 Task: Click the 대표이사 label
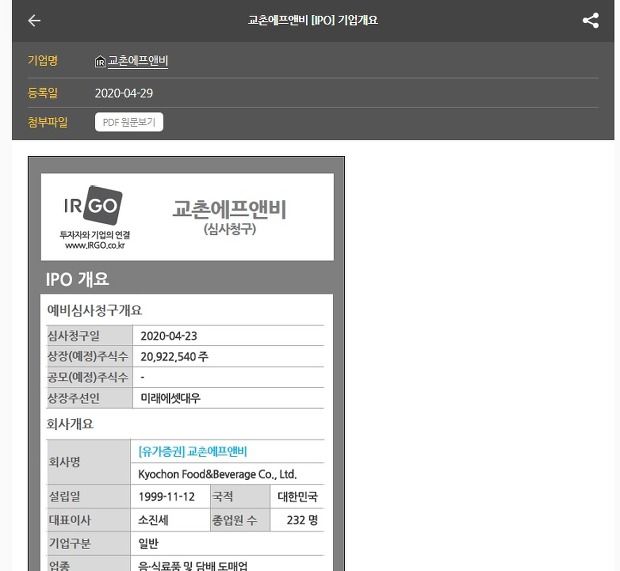[70, 520]
